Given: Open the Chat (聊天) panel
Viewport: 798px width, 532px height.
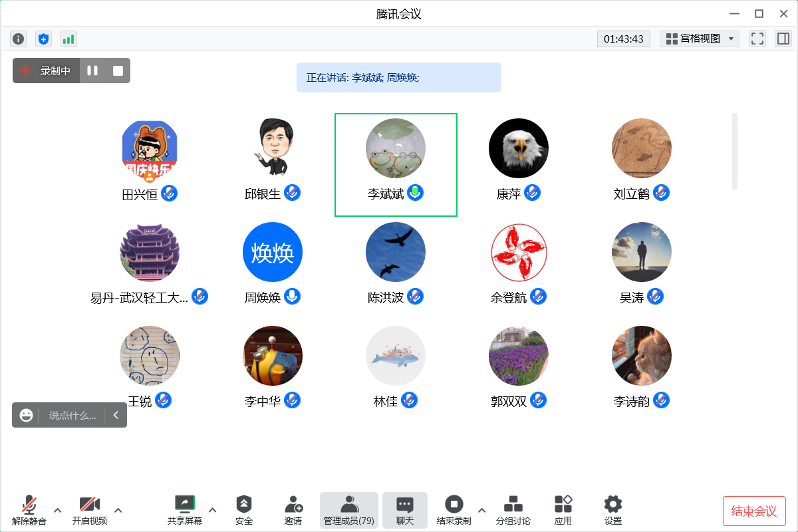Looking at the screenshot, I should tap(404, 510).
